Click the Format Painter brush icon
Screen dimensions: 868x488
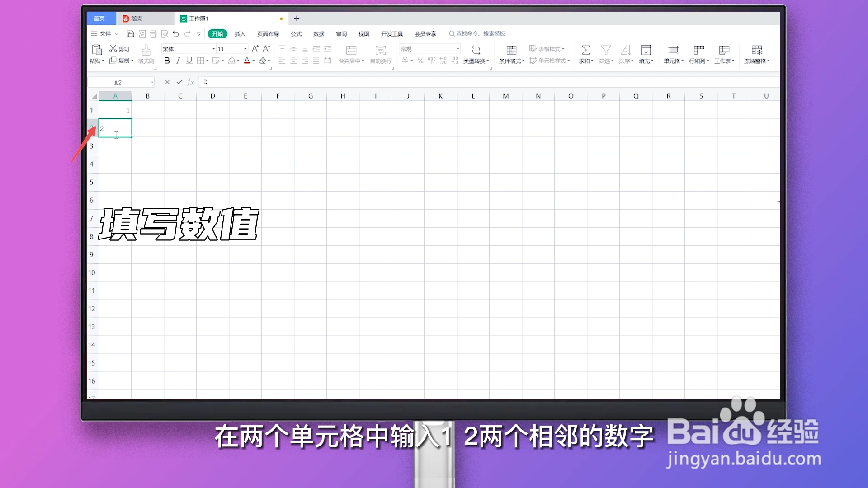coord(146,50)
